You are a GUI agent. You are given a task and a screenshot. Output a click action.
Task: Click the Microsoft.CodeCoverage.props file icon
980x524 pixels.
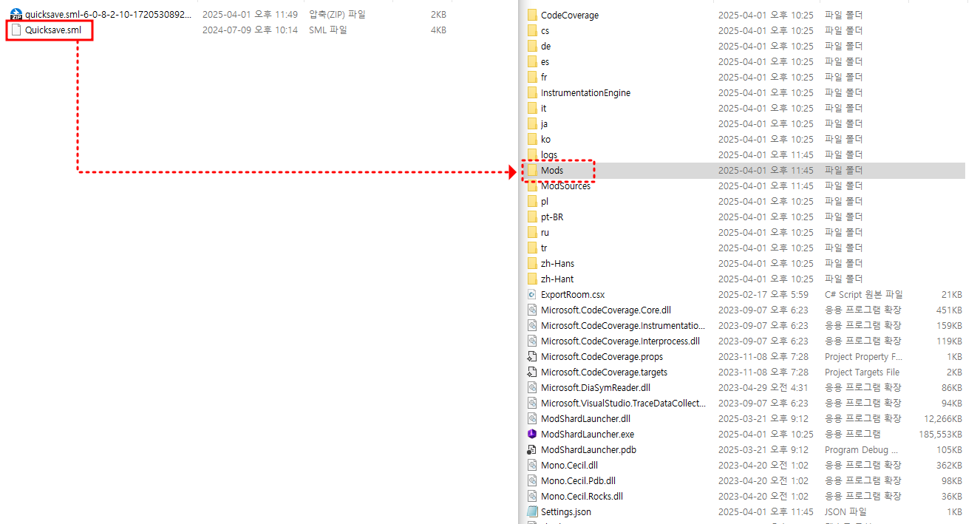[532, 356]
